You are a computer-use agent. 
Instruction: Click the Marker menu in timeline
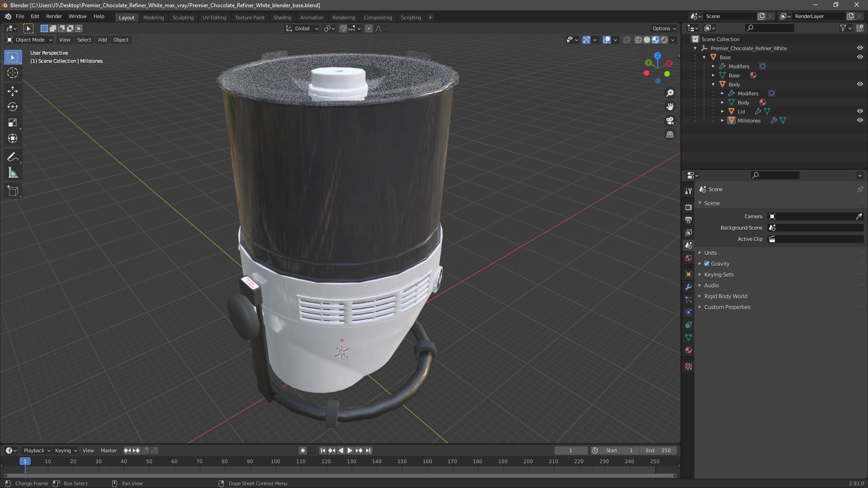108,450
